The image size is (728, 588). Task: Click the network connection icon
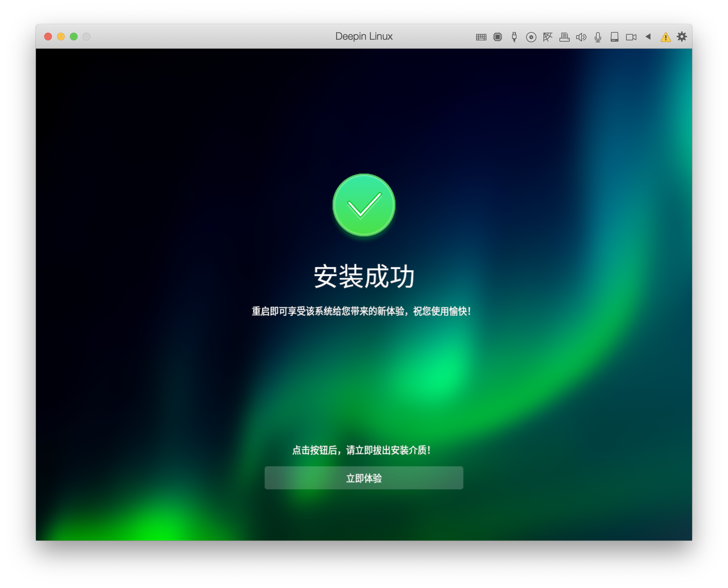[547, 37]
